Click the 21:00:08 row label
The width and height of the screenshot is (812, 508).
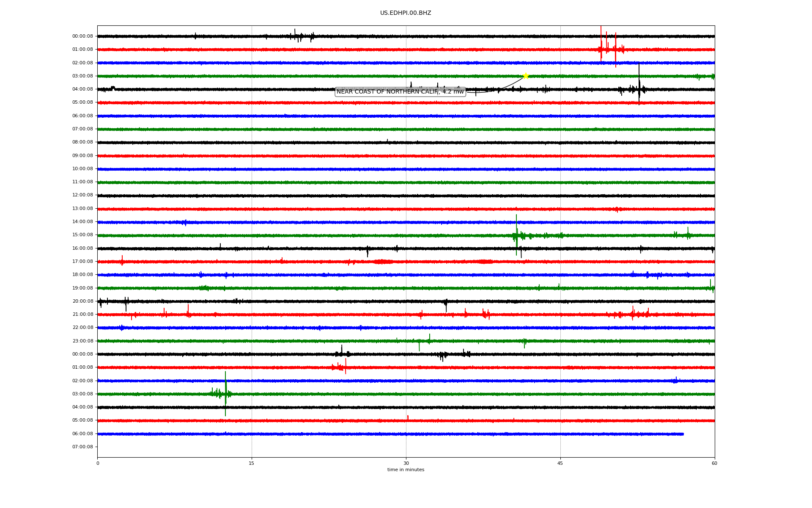click(82, 315)
